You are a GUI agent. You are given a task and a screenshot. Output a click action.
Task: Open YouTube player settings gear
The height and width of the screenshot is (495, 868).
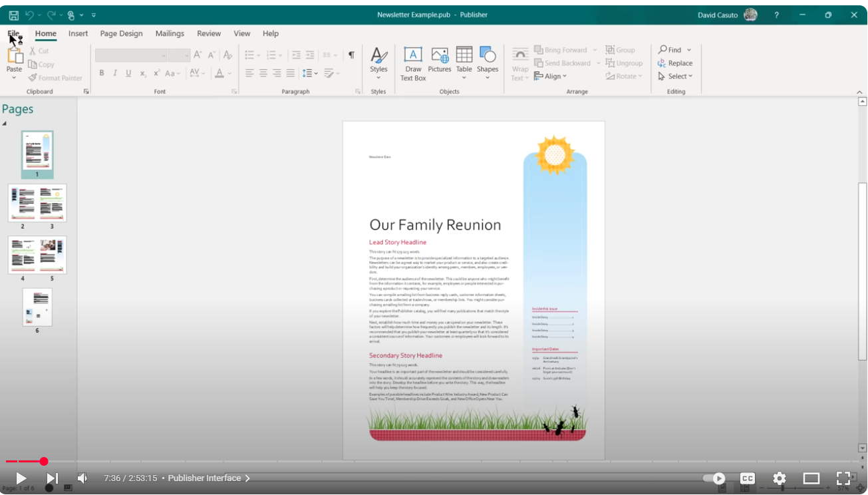(x=779, y=478)
